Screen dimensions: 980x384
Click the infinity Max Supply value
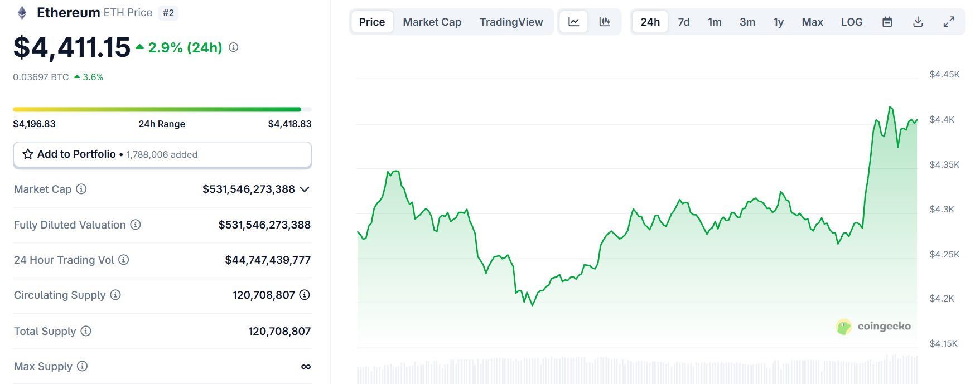tap(306, 366)
